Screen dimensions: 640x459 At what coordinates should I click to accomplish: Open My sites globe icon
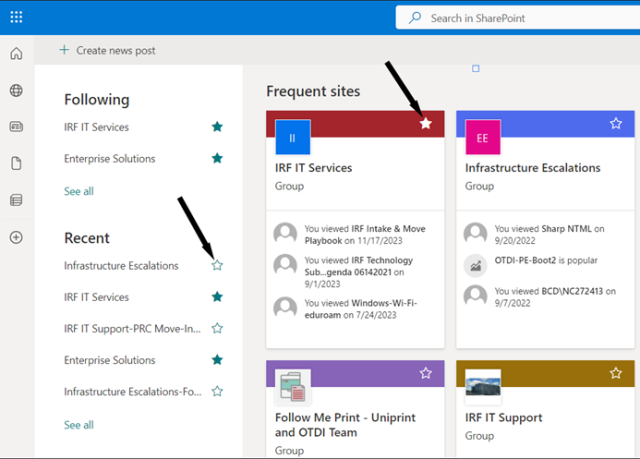click(x=16, y=90)
